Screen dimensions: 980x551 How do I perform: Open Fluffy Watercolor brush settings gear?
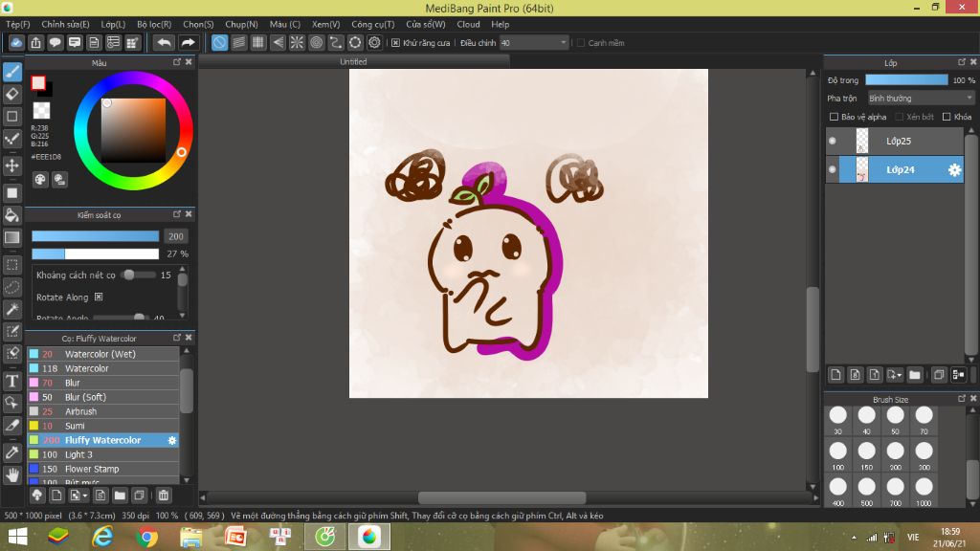172,440
